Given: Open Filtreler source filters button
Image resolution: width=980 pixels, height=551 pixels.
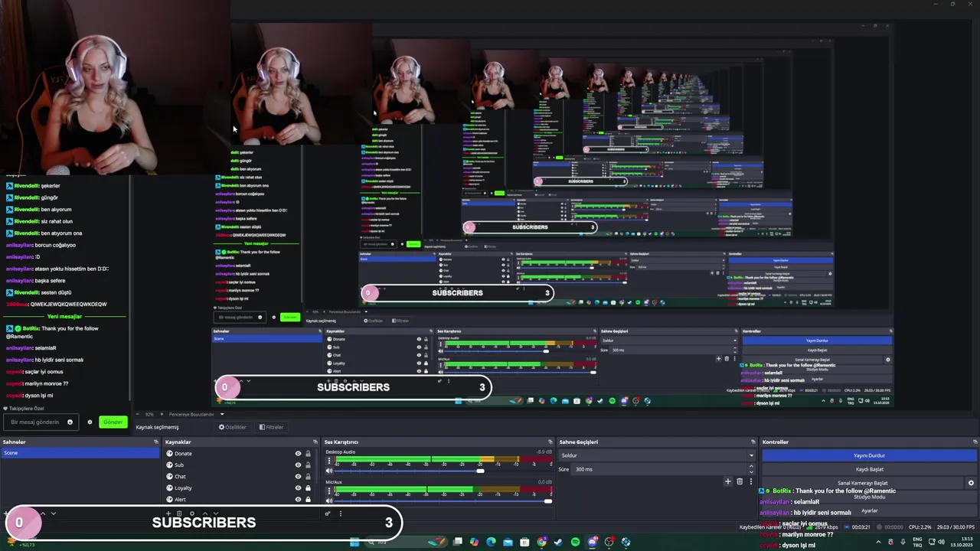Looking at the screenshot, I should [272, 427].
